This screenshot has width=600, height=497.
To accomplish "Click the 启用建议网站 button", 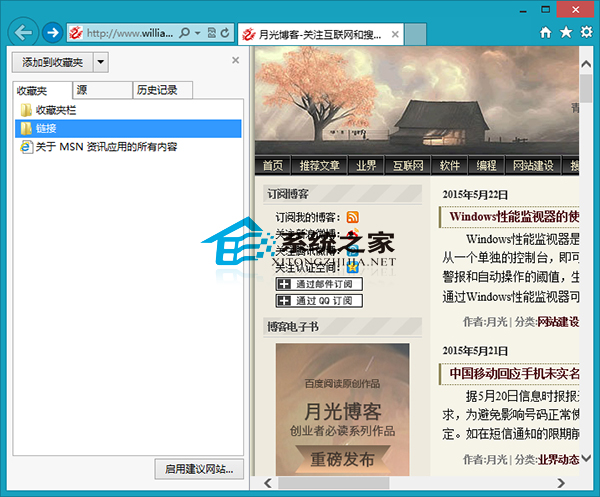I will pos(199,469).
